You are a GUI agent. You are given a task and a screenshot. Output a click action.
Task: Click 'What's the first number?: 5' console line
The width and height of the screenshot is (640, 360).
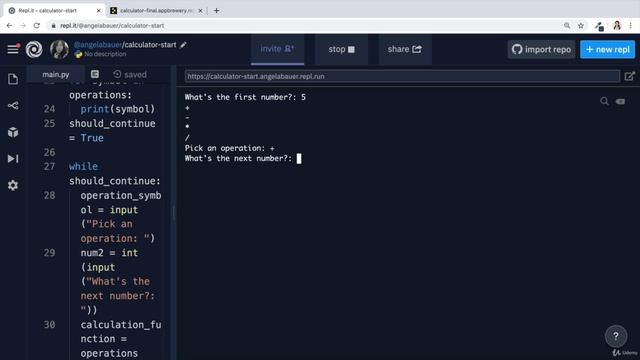245,97
